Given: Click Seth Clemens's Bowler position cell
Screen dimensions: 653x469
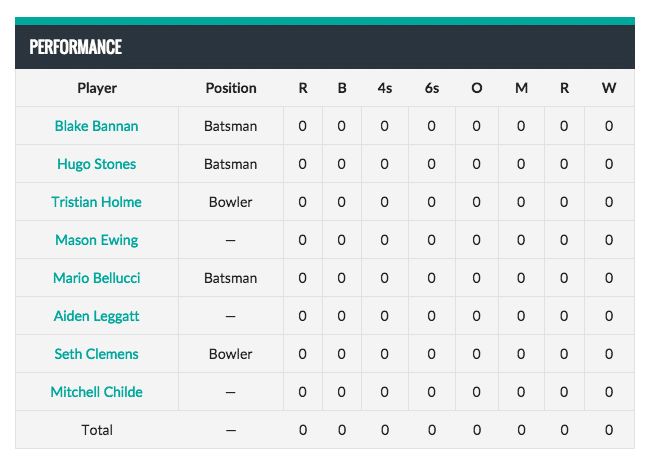Looking at the screenshot, I should [x=230, y=354].
